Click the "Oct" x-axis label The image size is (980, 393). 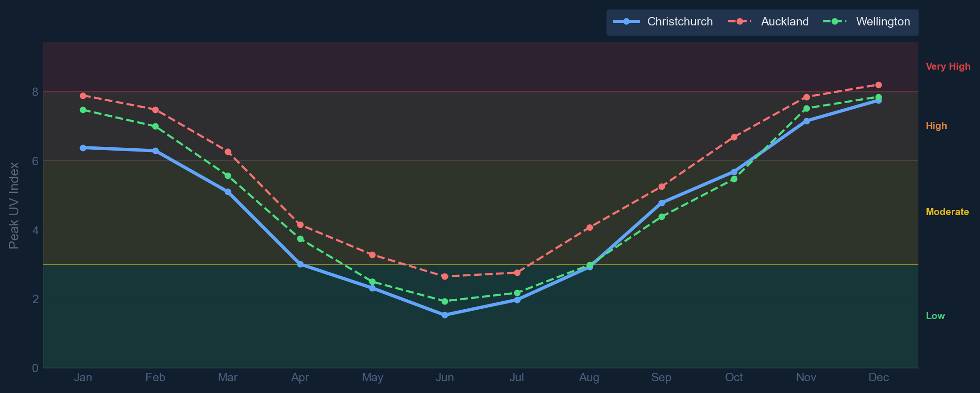[734, 377]
